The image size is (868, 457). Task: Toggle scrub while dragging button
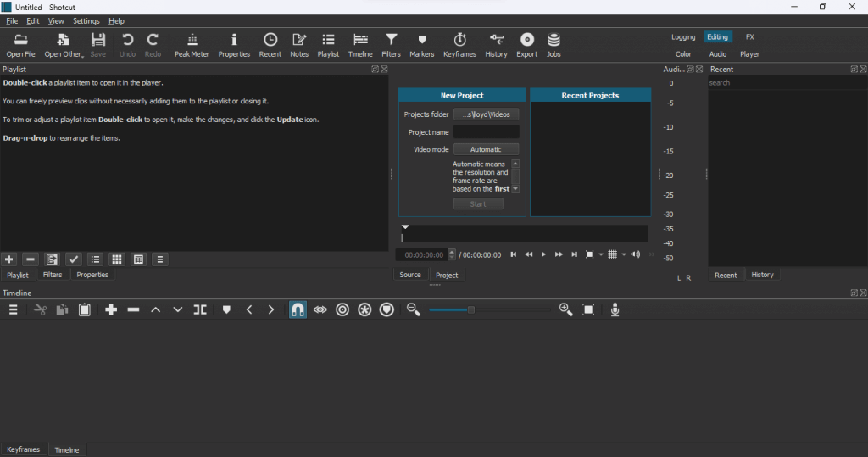pyautogui.click(x=320, y=310)
